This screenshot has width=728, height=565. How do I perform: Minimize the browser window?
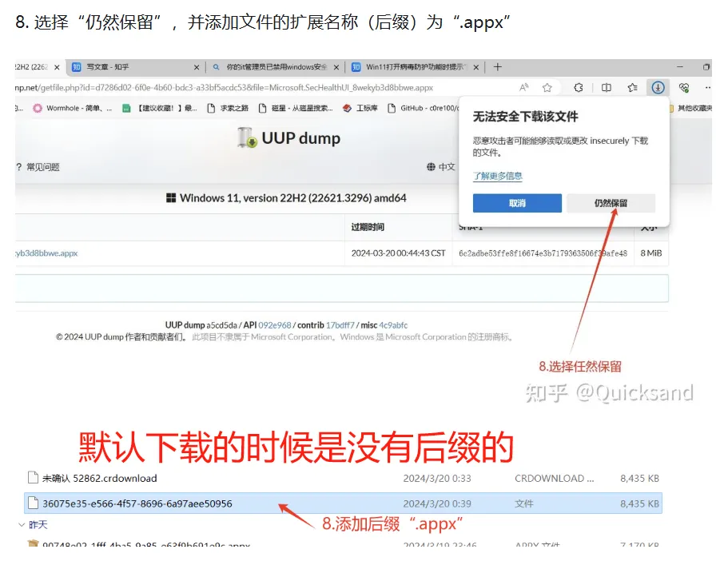tap(680, 67)
